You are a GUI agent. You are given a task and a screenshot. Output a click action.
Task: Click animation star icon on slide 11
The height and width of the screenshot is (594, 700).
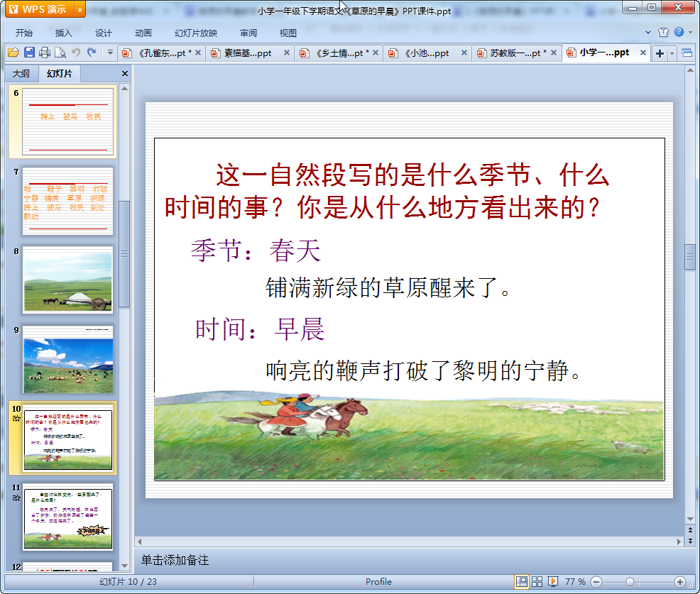click(16, 497)
